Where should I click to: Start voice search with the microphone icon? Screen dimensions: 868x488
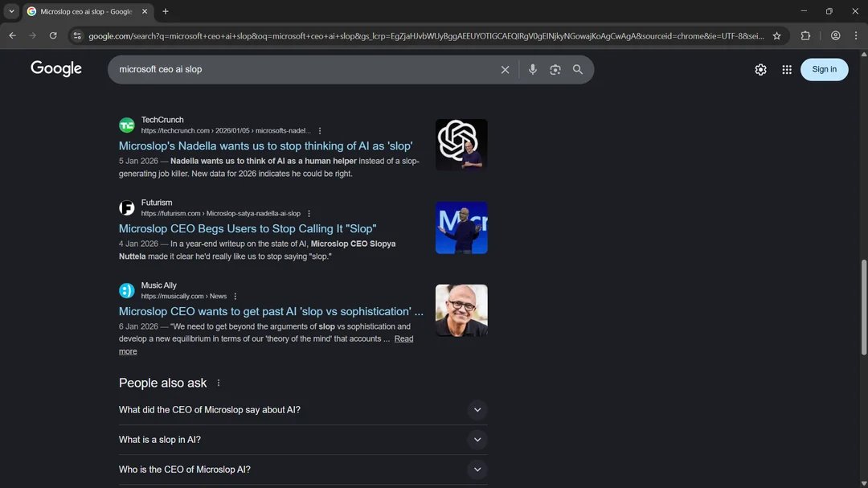point(533,70)
